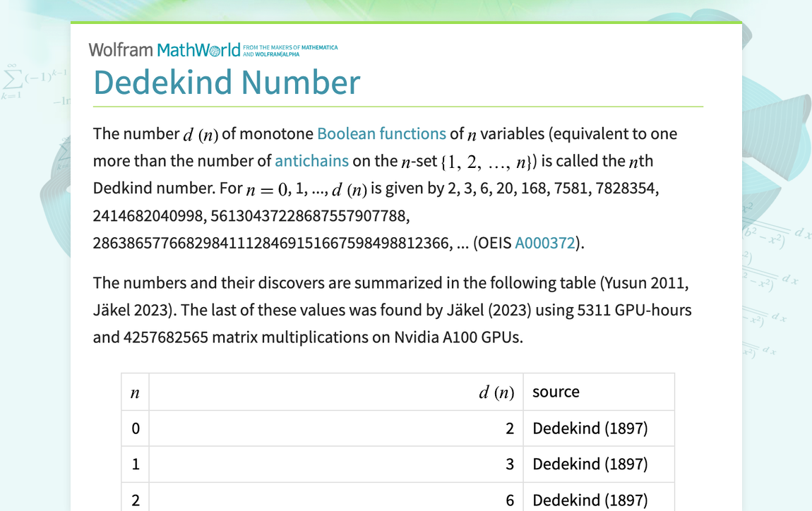Image resolution: width=812 pixels, height=511 pixels.
Task: Select the value 2 in the table
Action: click(x=511, y=428)
